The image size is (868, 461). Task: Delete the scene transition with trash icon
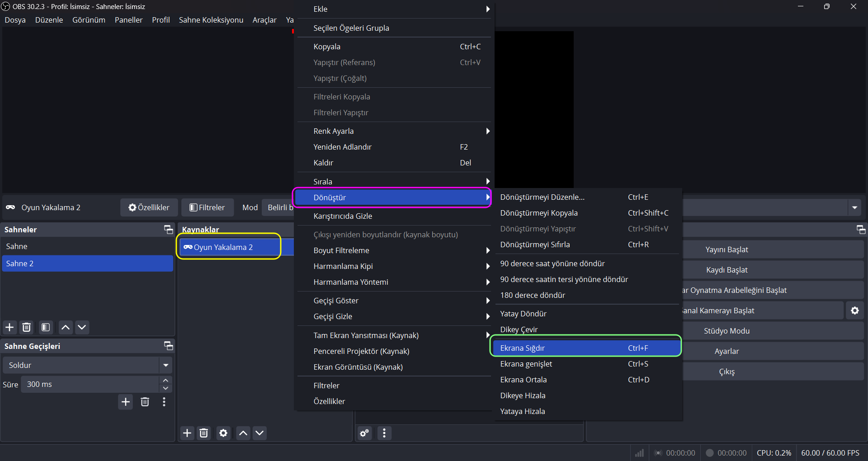point(145,402)
